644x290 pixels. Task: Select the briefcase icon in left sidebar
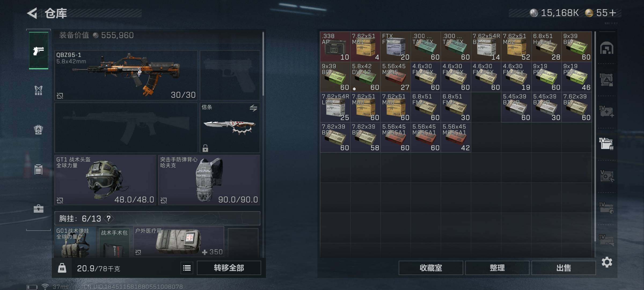pos(38,209)
